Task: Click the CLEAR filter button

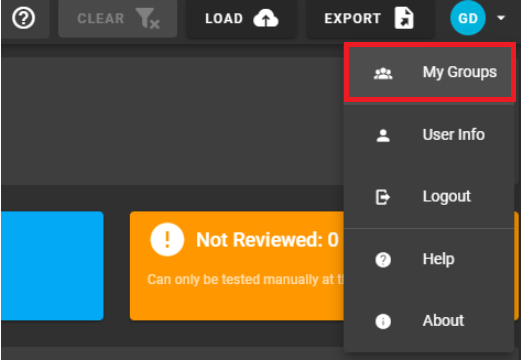Action: click(x=118, y=18)
